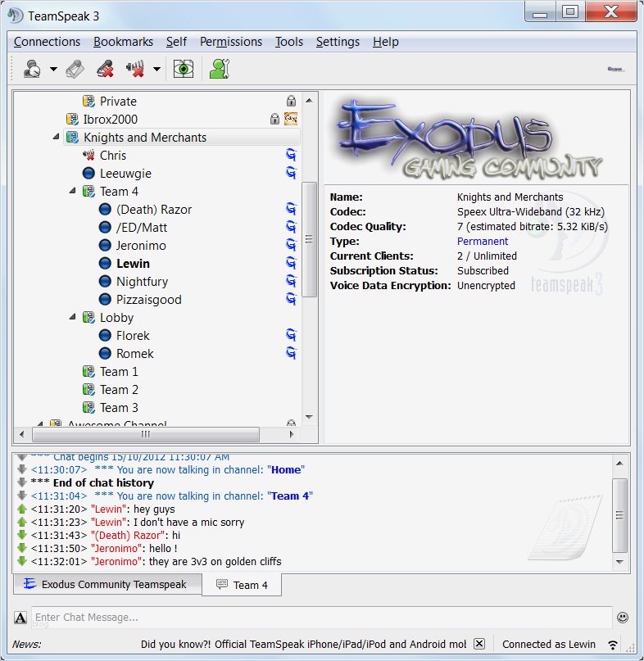Select user Lewin in channel tree
The width and height of the screenshot is (644, 661).
tap(133, 264)
